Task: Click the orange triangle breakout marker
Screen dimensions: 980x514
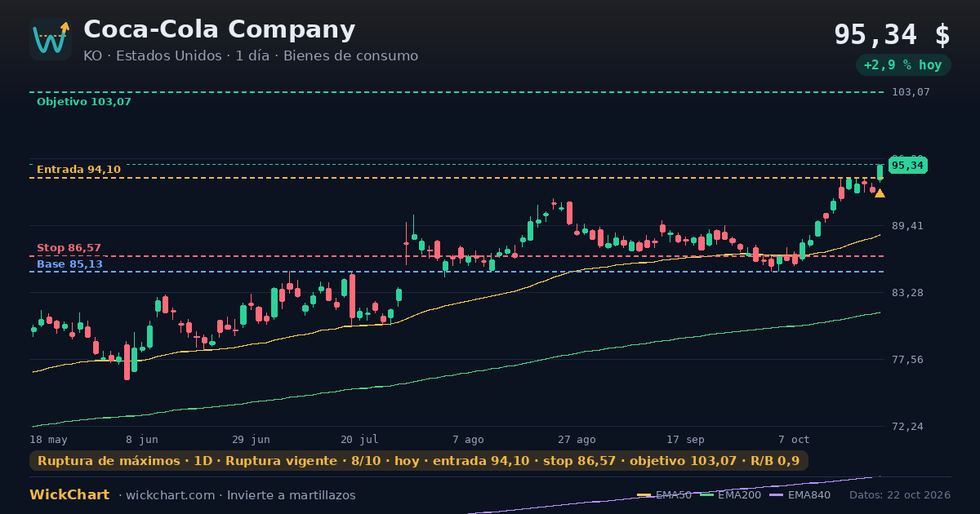Action: point(880,193)
